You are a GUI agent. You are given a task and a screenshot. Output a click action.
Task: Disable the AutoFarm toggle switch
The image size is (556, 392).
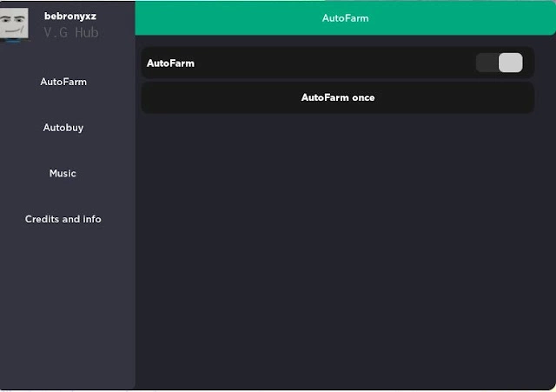[x=499, y=63]
